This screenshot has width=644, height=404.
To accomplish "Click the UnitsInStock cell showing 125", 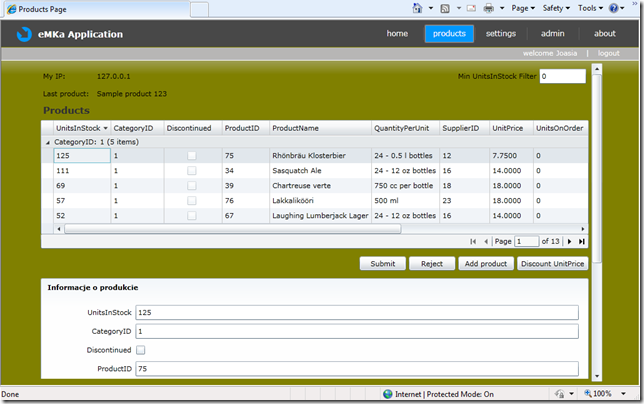I will [82, 156].
